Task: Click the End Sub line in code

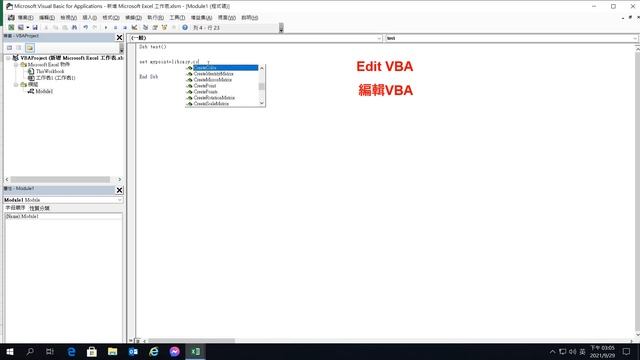Action: click(x=149, y=77)
